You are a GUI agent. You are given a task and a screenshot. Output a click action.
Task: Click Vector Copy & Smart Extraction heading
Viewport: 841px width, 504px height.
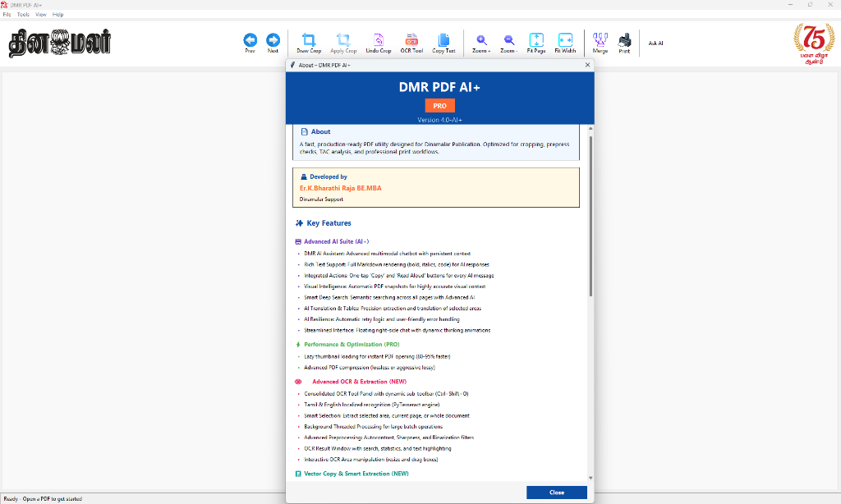pyautogui.click(x=356, y=474)
